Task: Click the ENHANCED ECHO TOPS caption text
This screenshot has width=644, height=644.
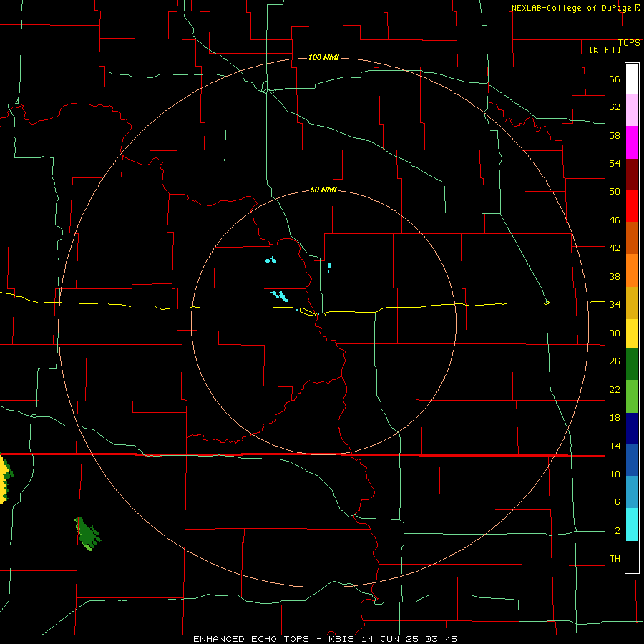Action: tap(251, 639)
